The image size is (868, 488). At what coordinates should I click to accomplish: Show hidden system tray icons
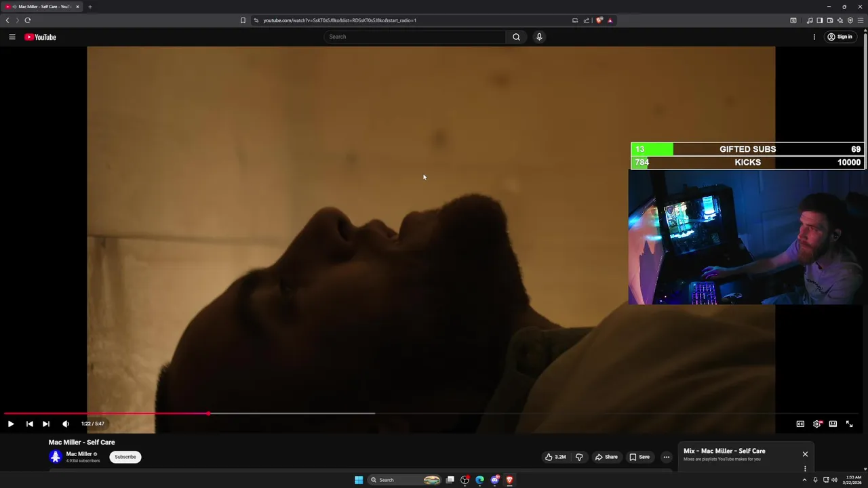click(x=804, y=480)
